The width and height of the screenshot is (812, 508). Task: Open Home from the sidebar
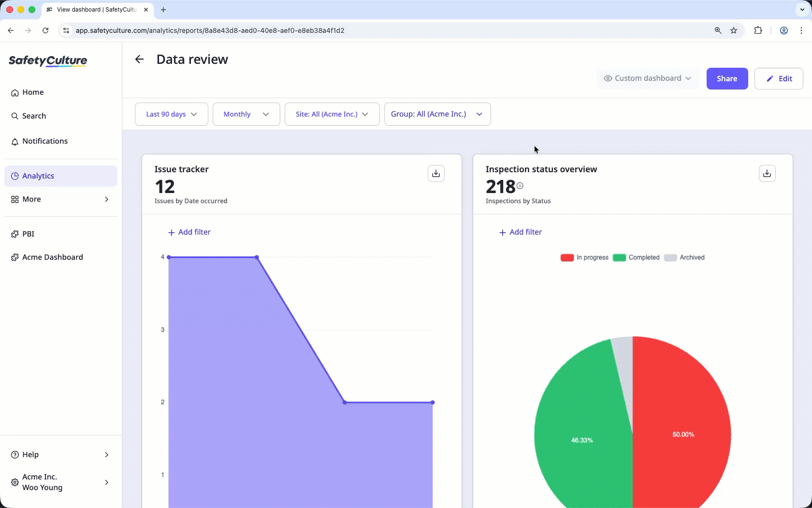pyautogui.click(x=61, y=92)
